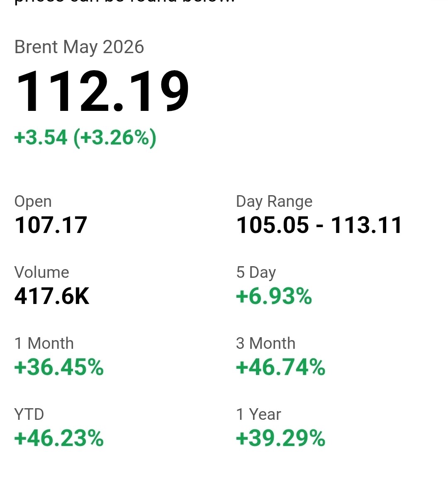Screen dimensions: 448x490
Task: Tap the partially cut-off text line at top
Action: click(124, 2)
